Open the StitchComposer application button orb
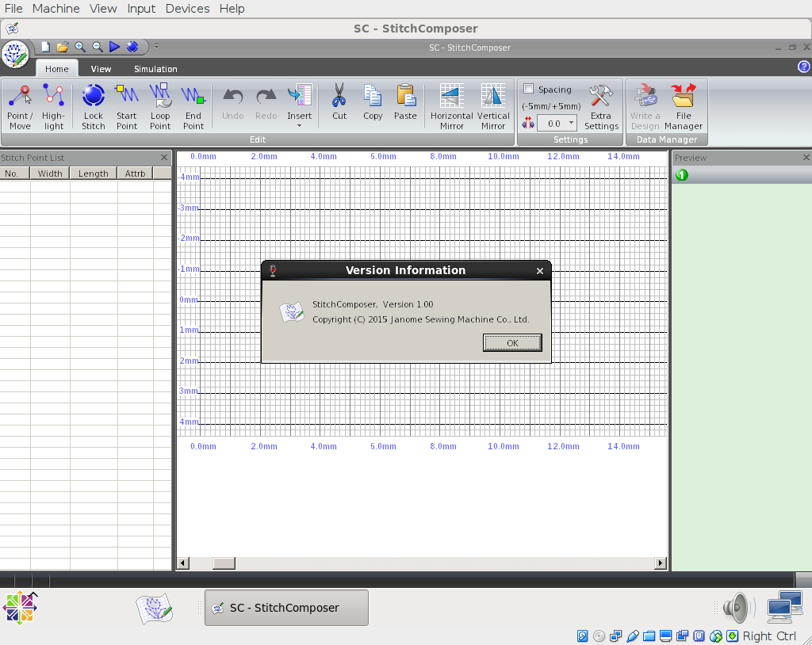This screenshot has height=645, width=812. (15, 54)
